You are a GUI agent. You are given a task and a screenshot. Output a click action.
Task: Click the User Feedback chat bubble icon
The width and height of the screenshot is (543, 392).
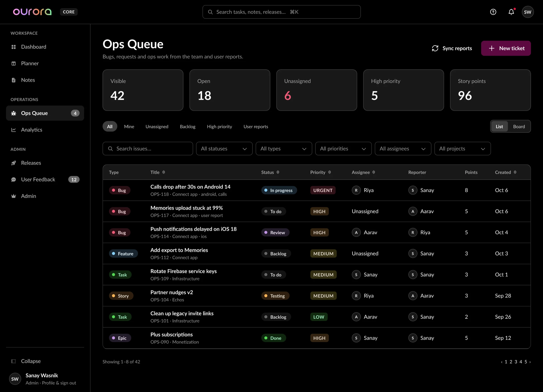14,179
